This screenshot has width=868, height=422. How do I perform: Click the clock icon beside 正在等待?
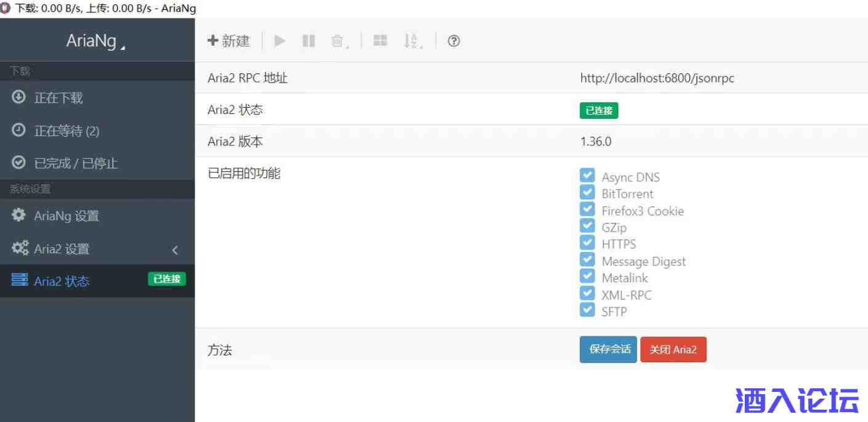pos(19,130)
